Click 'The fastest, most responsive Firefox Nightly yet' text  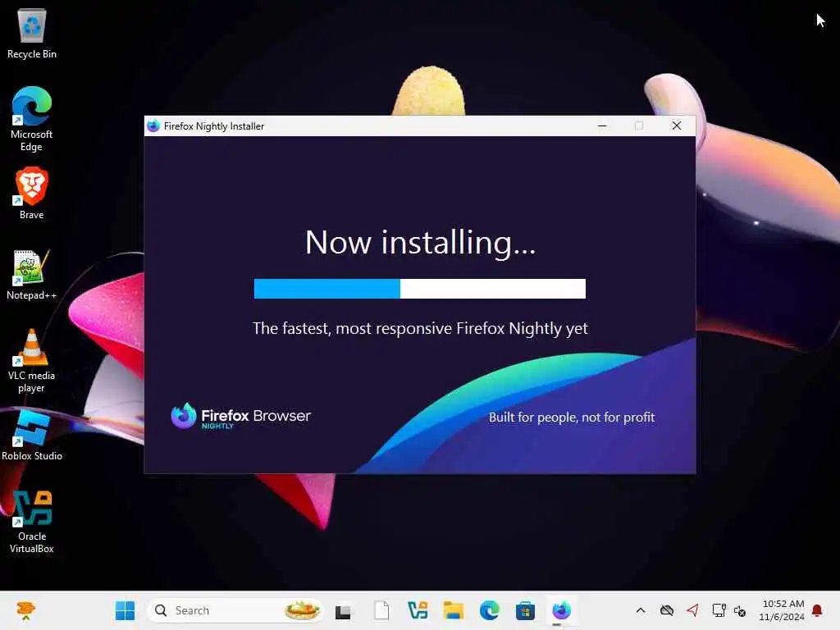tap(420, 328)
